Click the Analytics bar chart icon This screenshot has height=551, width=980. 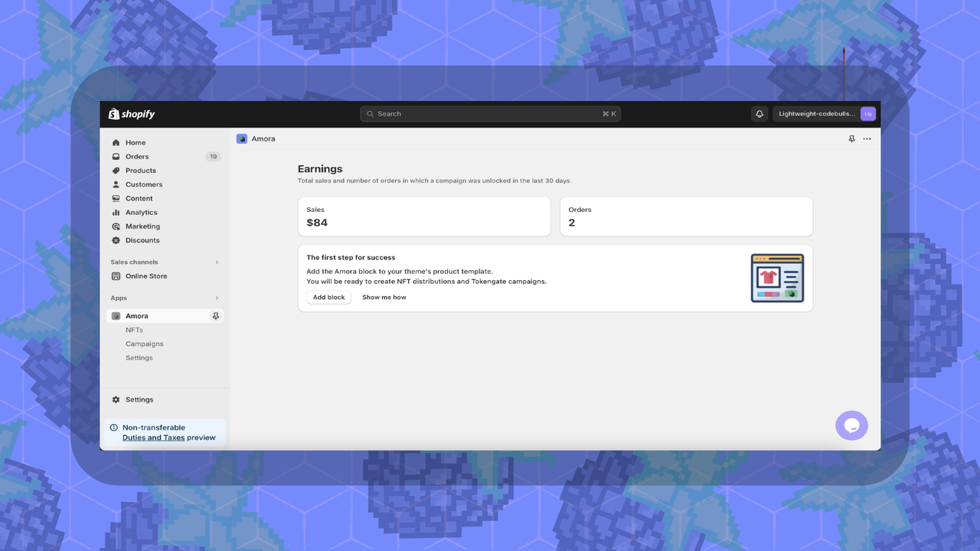pyautogui.click(x=116, y=212)
